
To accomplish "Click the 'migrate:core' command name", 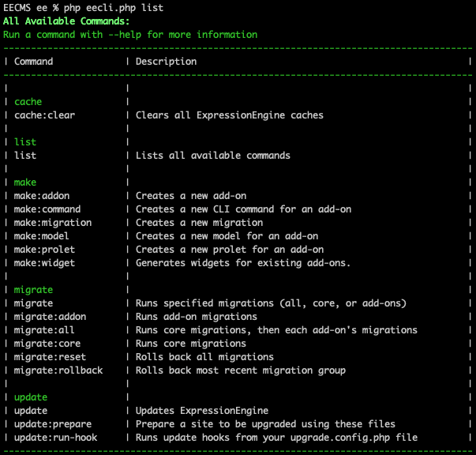I will coord(47,344).
